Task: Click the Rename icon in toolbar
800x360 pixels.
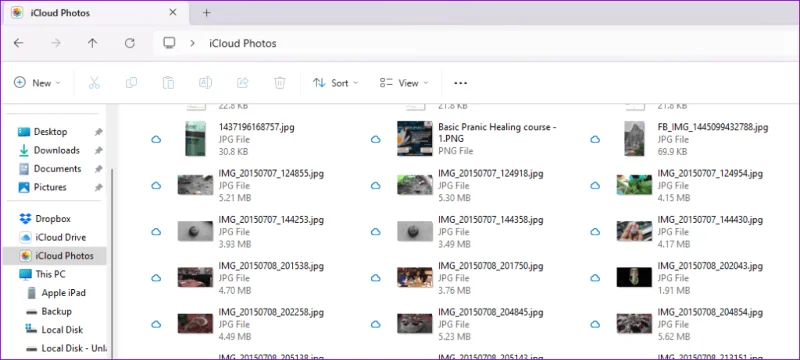Action: pos(206,83)
